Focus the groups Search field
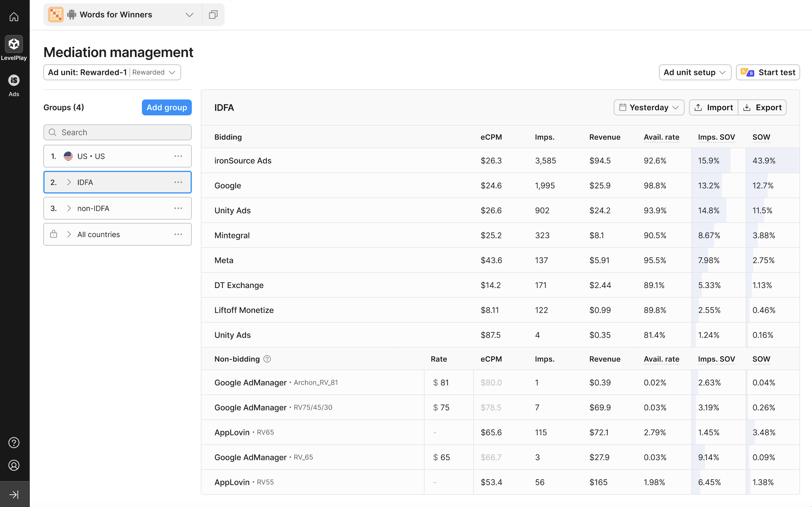Viewport: 812px width, 507px height. point(117,132)
